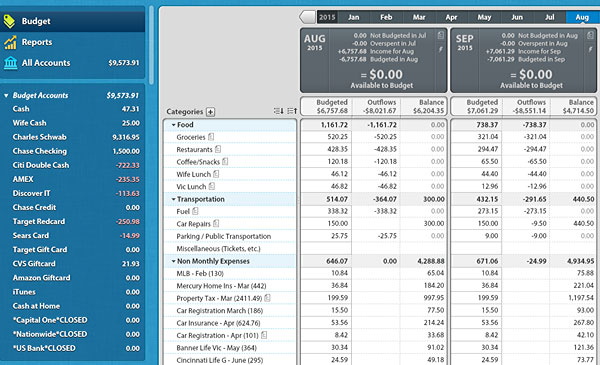Collapse all category groups icon
This screenshot has height=365, width=600.
(279, 111)
